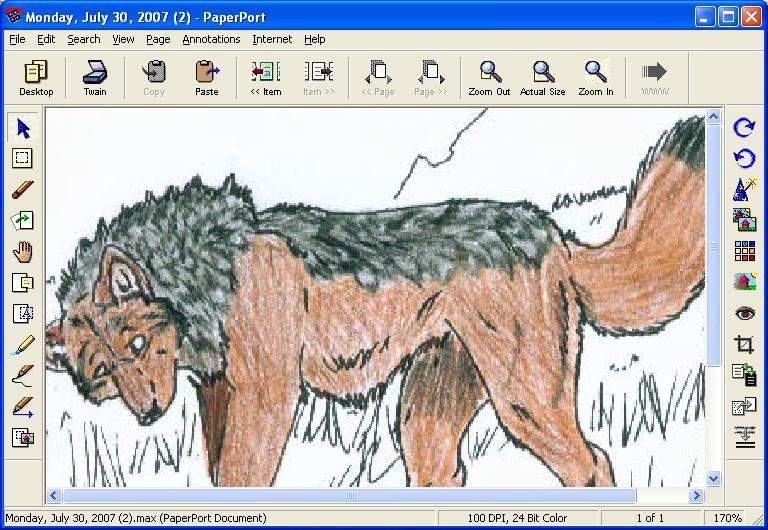Image resolution: width=768 pixels, height=530 pixels.
Task: Select the freehand scribble pencil tool
Action: click(x=23, y=376)
